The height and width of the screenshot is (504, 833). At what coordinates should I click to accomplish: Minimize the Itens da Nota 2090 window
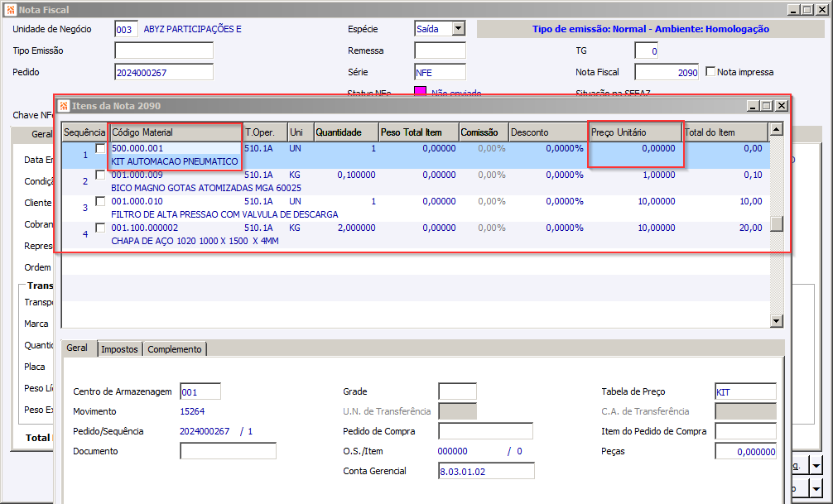(x=752, y=106)
